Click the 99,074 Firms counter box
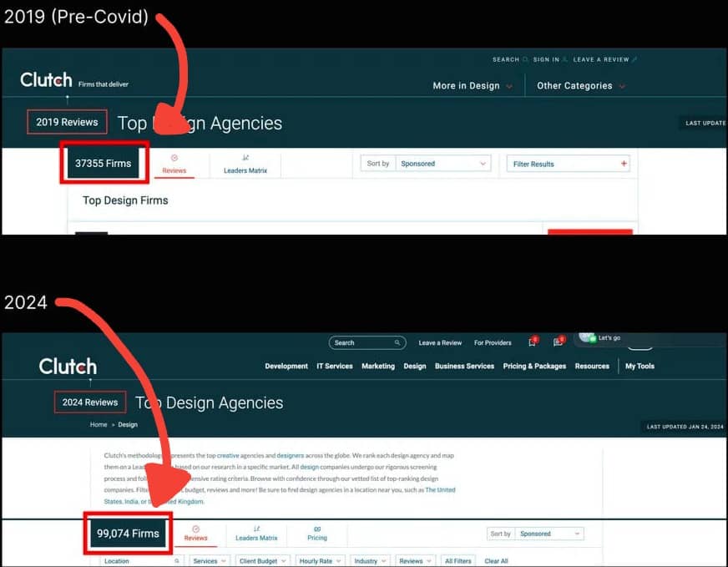The image size is (728, 567). 128,533
